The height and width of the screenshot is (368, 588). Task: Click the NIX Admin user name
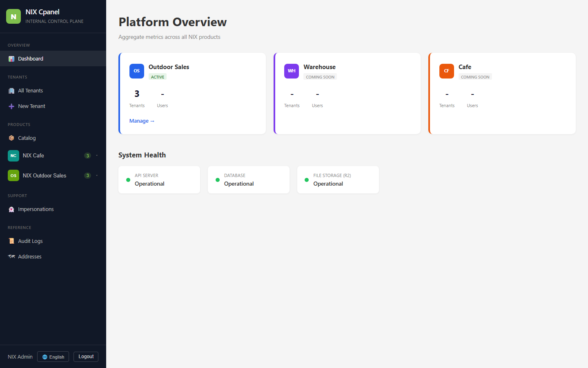[x=20, y=357]
